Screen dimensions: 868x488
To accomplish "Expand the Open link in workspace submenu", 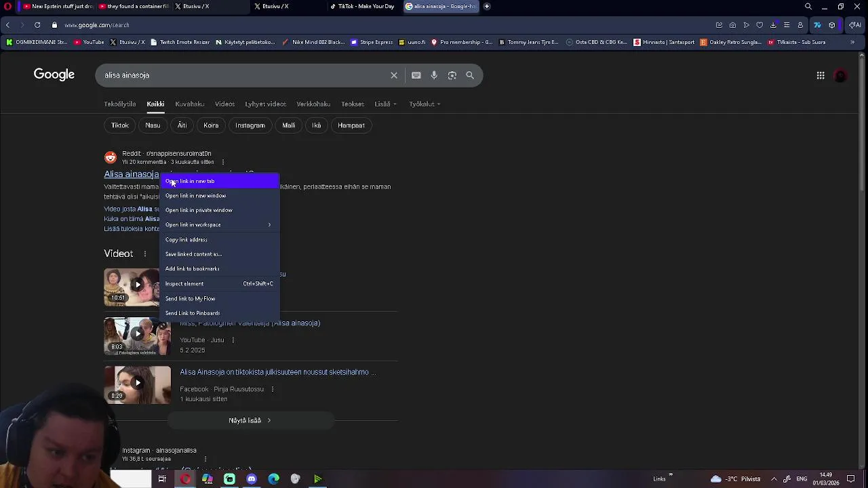I will 219,225.
